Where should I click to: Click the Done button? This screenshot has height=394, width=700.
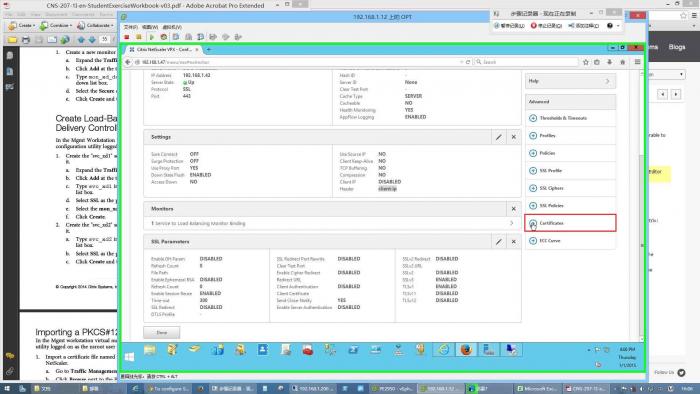click(x=162, y=333)
